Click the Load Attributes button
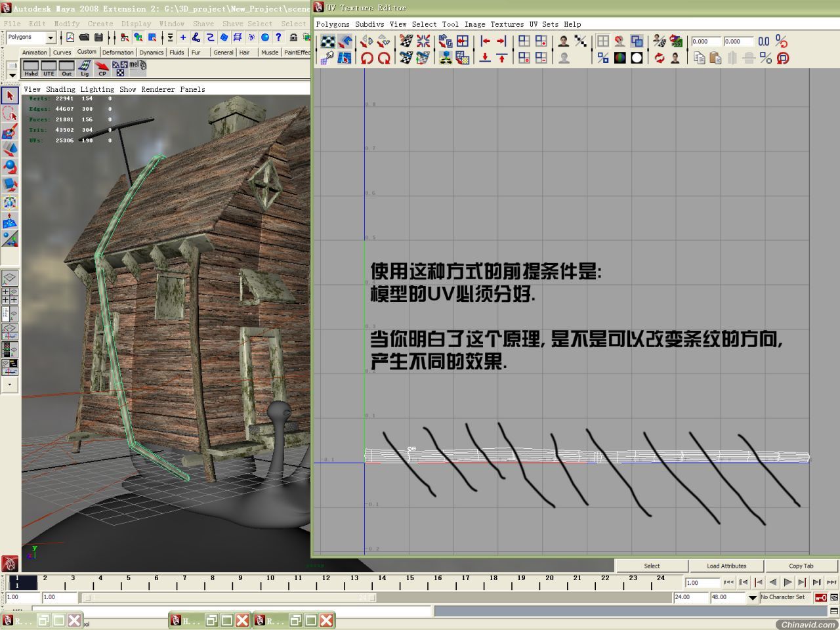The image size is (840, 630). [726, 566]
